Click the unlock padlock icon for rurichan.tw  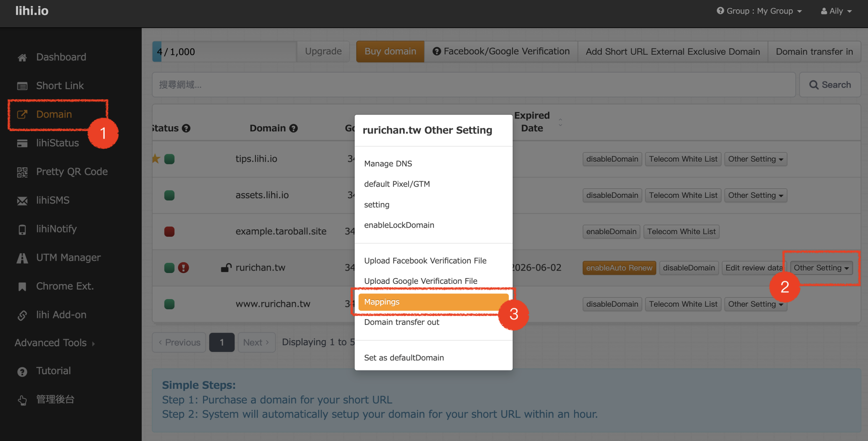pos(226,268)
